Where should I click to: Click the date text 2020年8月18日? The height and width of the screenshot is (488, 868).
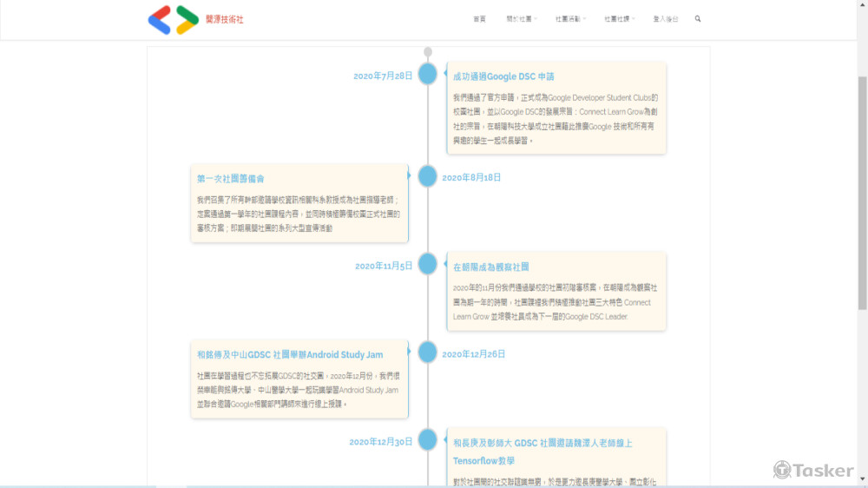point(471,177)
